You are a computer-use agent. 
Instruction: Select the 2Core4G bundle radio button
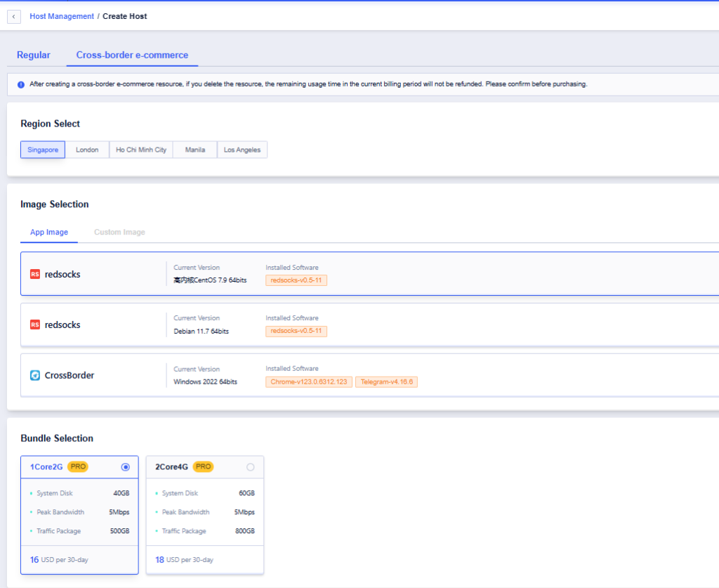[251, 467]
